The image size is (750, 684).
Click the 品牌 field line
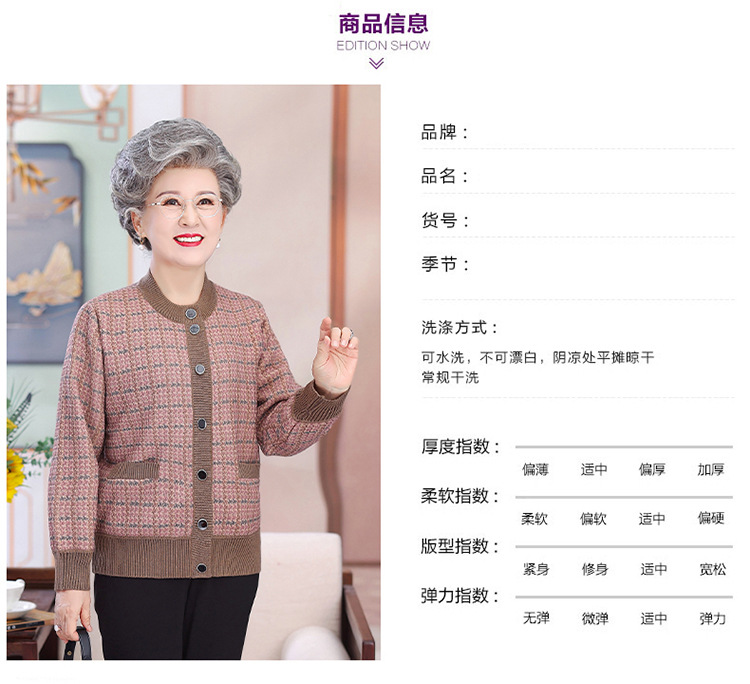click(x=578, y=132)
